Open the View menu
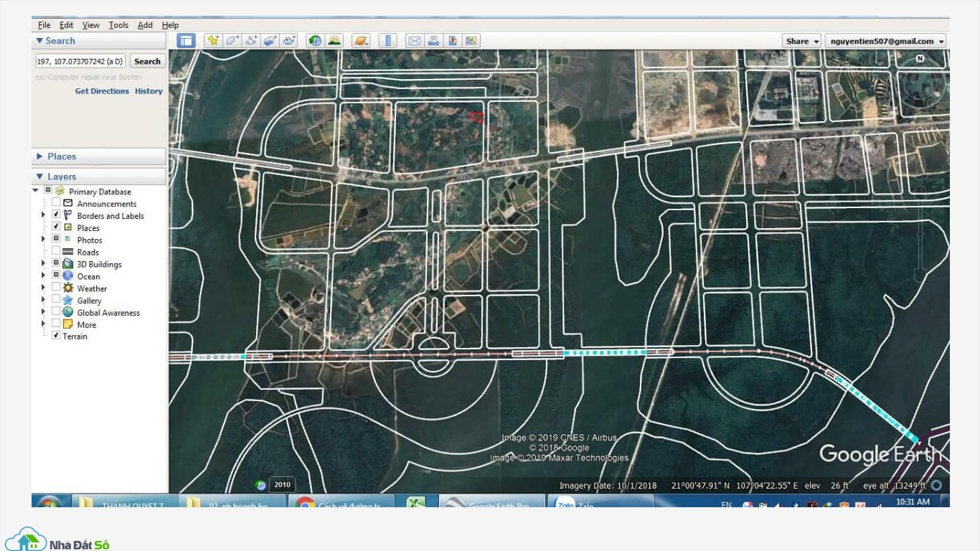This screenshot has width=980, height=551. [91, 25]
